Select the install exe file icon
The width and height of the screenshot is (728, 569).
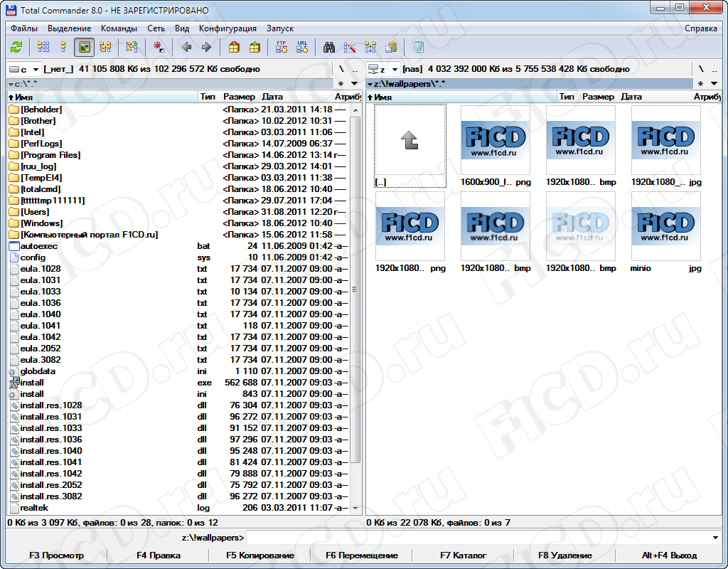[14, 383]
